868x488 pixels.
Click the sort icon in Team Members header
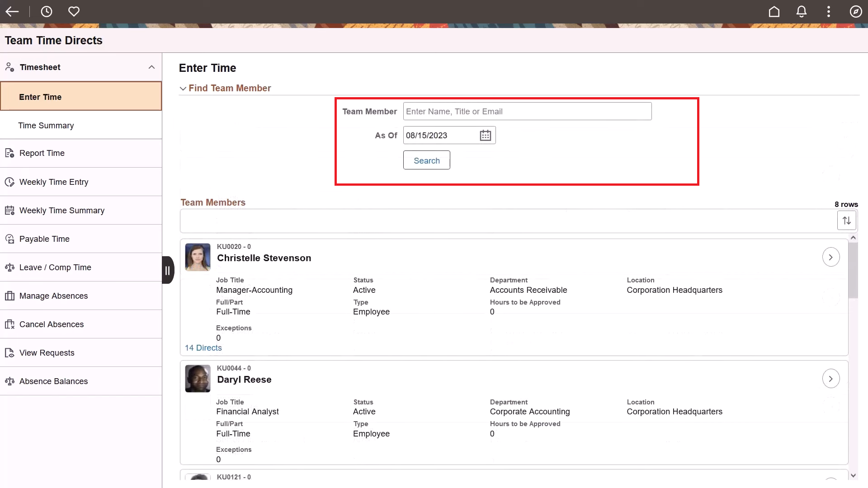(x=846, y=221)
